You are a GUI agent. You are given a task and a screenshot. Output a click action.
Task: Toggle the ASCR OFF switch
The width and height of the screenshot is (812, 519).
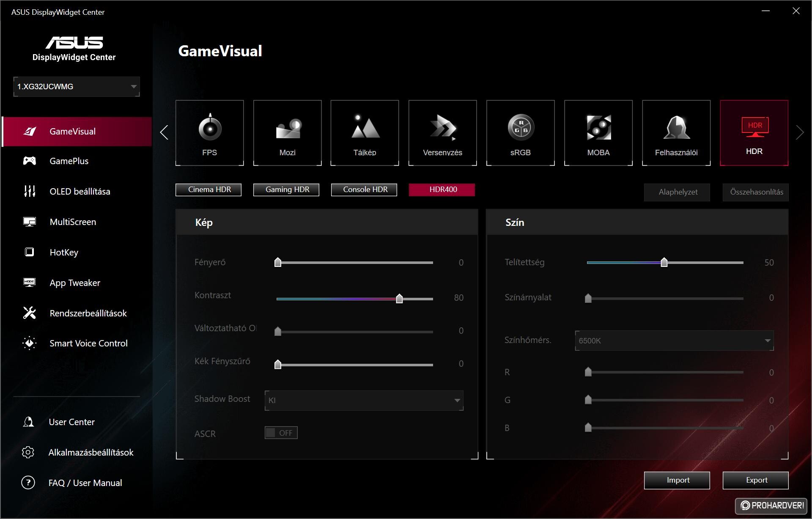[x=281, y=433]
